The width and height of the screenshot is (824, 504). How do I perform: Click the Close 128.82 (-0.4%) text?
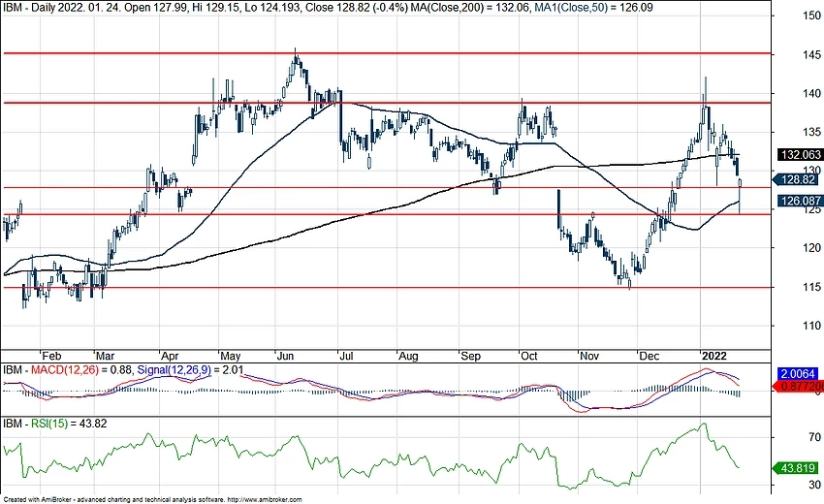pos(354,8)
